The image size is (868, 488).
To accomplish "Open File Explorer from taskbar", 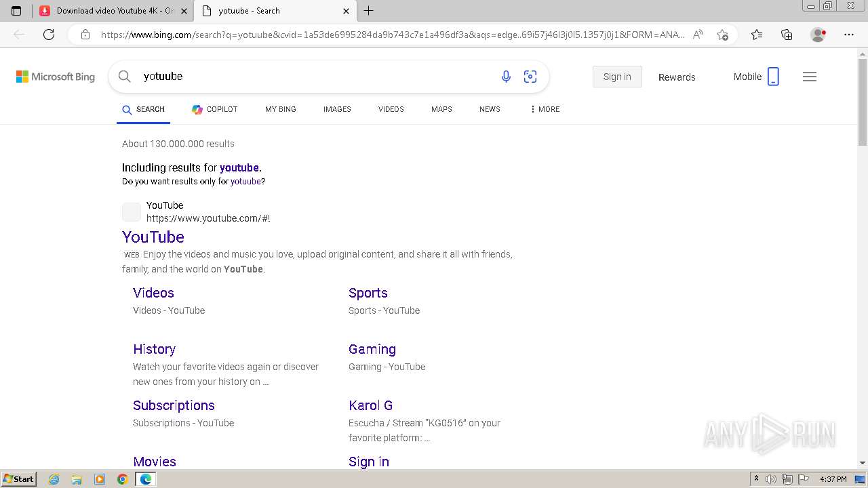I will coord(77,479).
